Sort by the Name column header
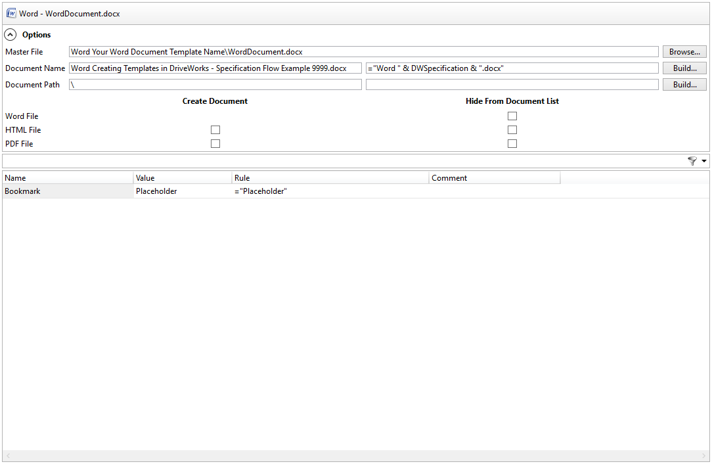Image resolution: width=712 pixels, height=464 pixels. [x=67, y=178]
